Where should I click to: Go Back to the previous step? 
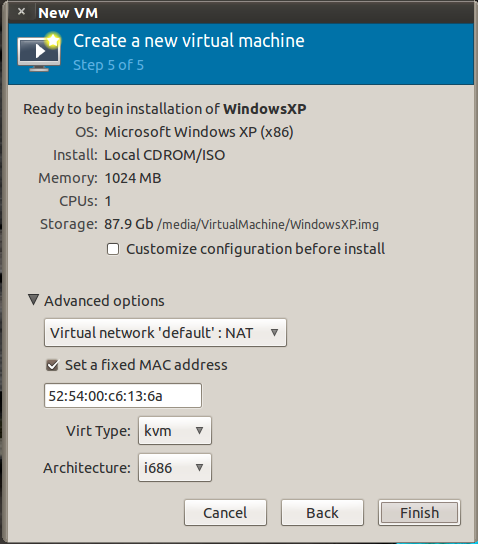(322, 512)
